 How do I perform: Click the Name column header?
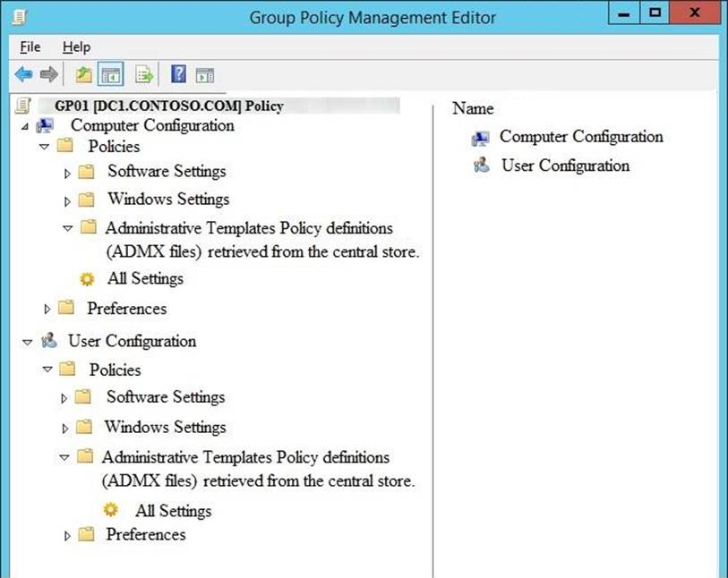pyautogui.click(x=473, y=108)
